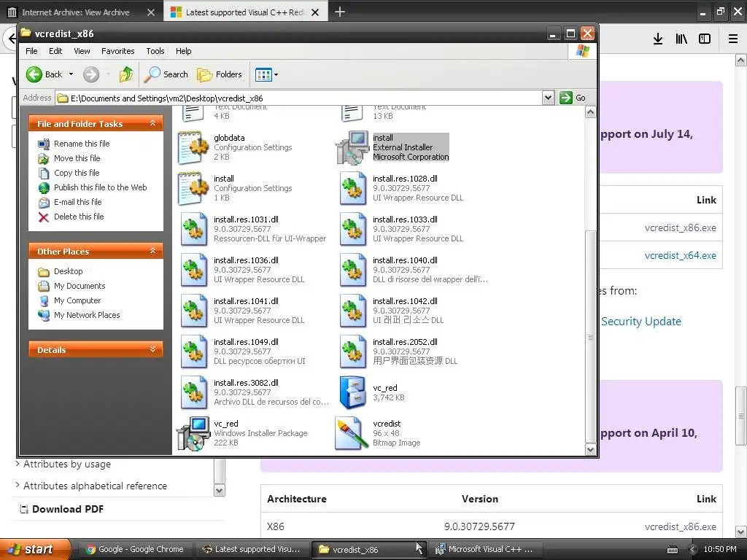Open the File menu
The image size is (747, 560).
[31, 51]
